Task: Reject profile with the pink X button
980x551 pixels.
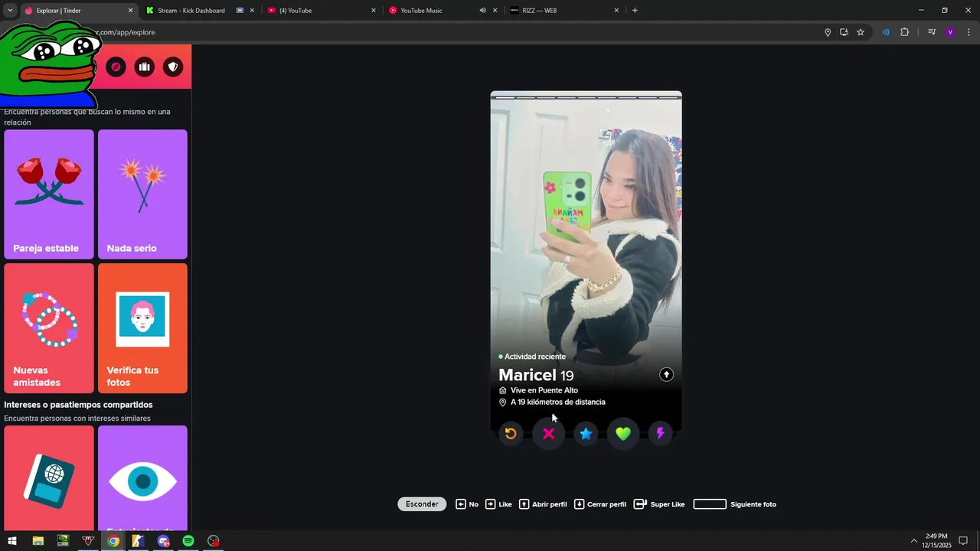Action: 548,434
